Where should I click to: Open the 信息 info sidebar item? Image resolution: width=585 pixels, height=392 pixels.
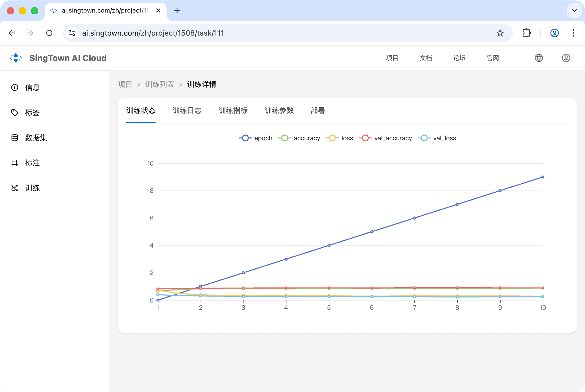point(32,87)
